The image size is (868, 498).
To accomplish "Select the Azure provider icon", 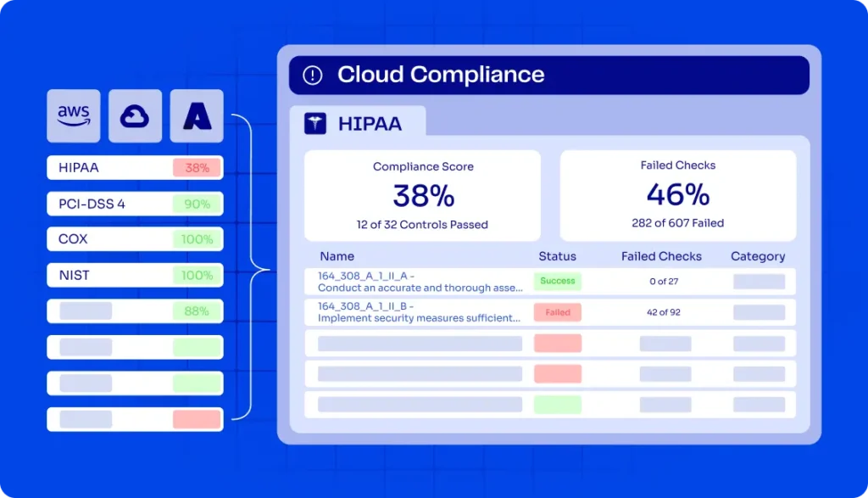I will point(196,115).
